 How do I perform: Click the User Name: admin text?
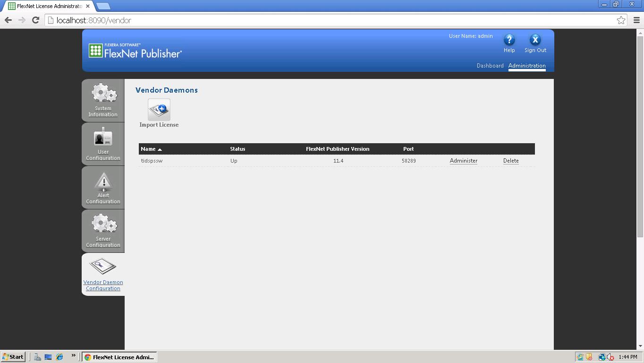(x=471, y=36)
